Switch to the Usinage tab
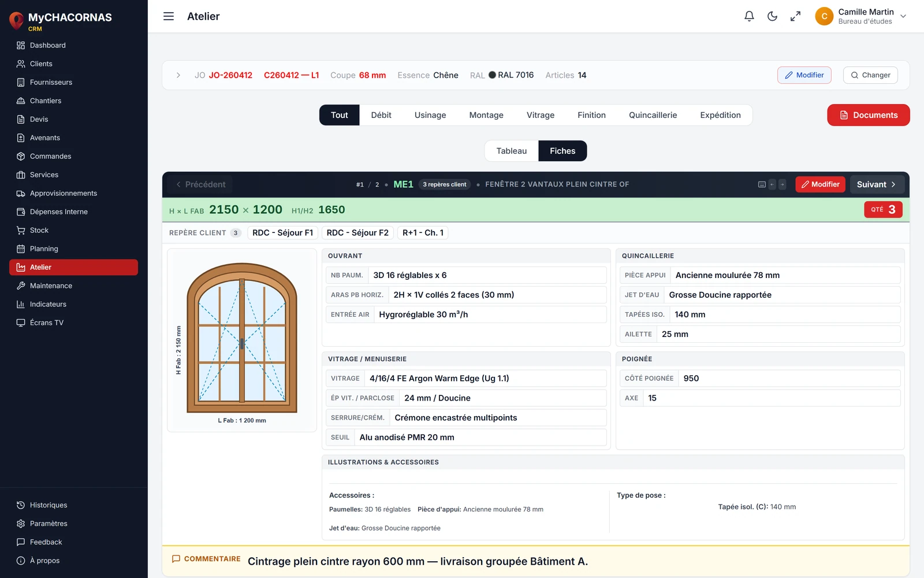 pyautogui.click(x=430, y=115)
